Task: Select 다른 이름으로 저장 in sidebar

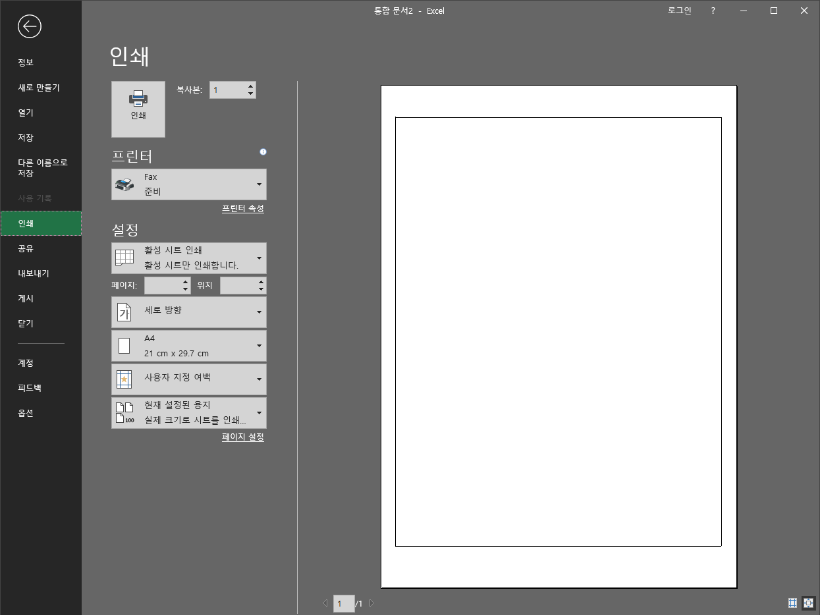Action: pyautogui.click(x=41, y=167)
